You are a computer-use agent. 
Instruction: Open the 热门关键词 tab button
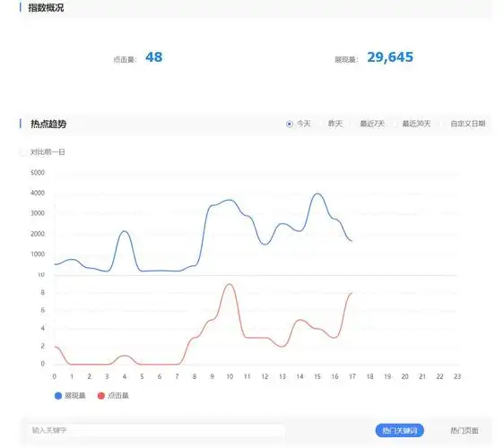(400, 430)
